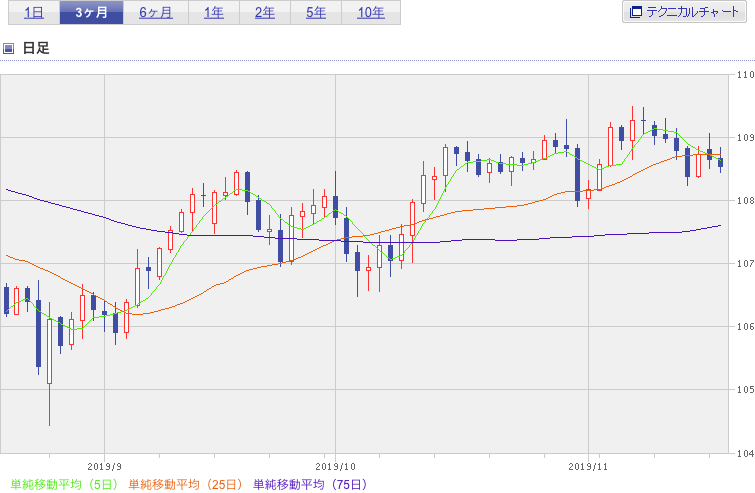The height and width of the screenshot is (493, 755).
Task: Click the 2019/11 axis label
Action: tap(588, 467)
